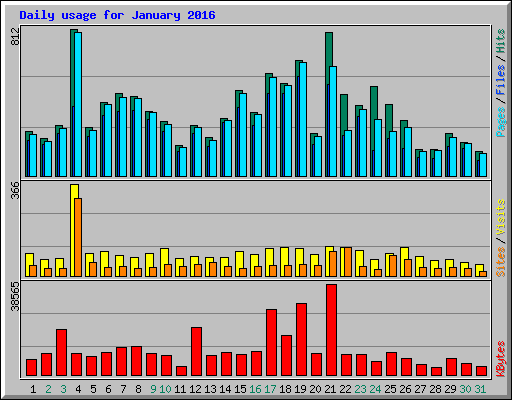512x400 pixels.
Task: Click day 18 on the x-axis
Action: 285,389
